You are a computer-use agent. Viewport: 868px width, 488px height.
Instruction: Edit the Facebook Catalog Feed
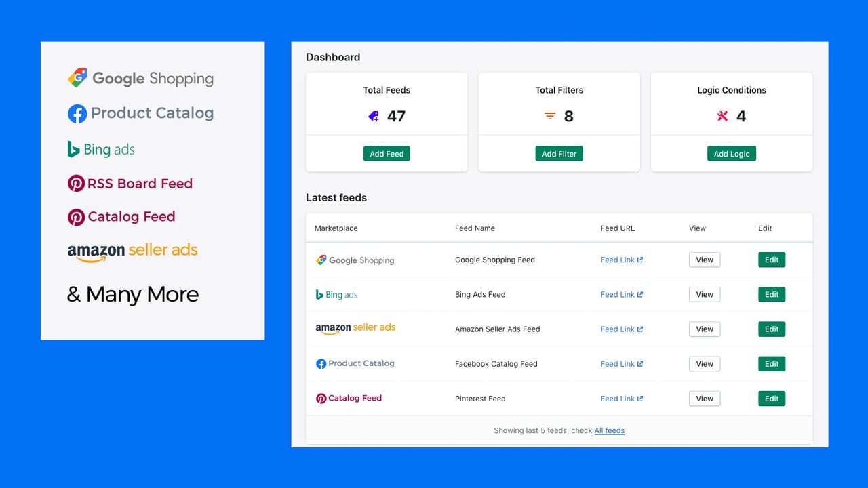pyautogui.click(x=772, y=363)
